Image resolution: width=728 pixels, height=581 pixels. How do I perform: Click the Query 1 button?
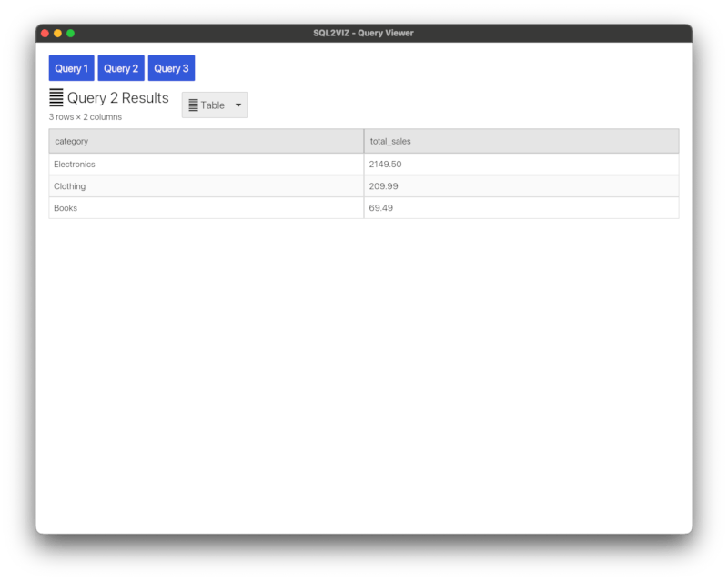pyautogui.click(x=71, y=68)
